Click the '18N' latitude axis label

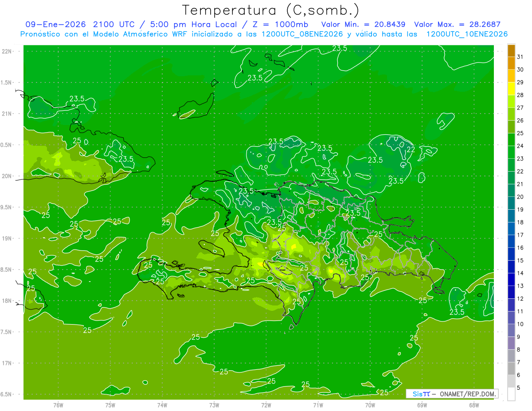tap(7, 301)
